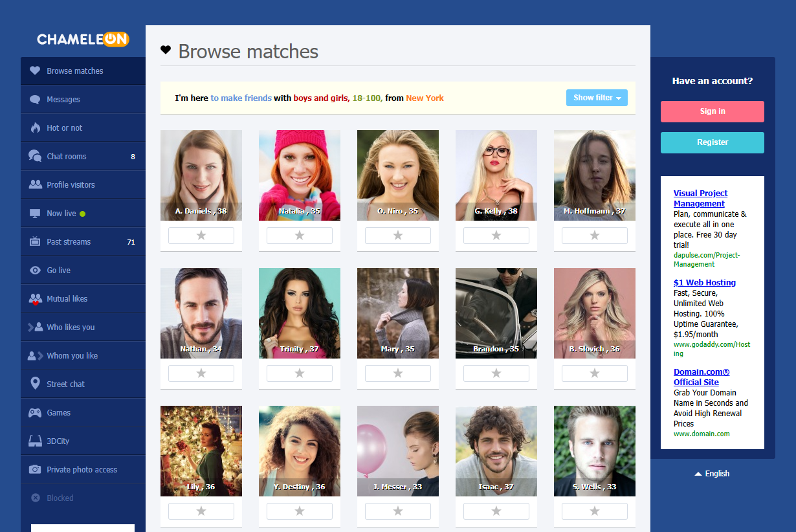The image size is (796, 532).
Task: Toggle favorite star under S. Wells
Action: [x=595, y=511]
